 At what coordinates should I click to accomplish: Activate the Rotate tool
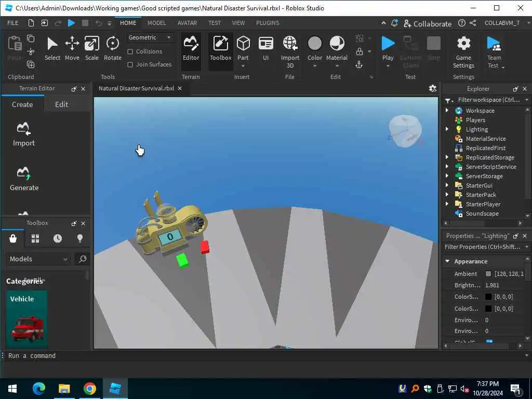click(113, 48)
